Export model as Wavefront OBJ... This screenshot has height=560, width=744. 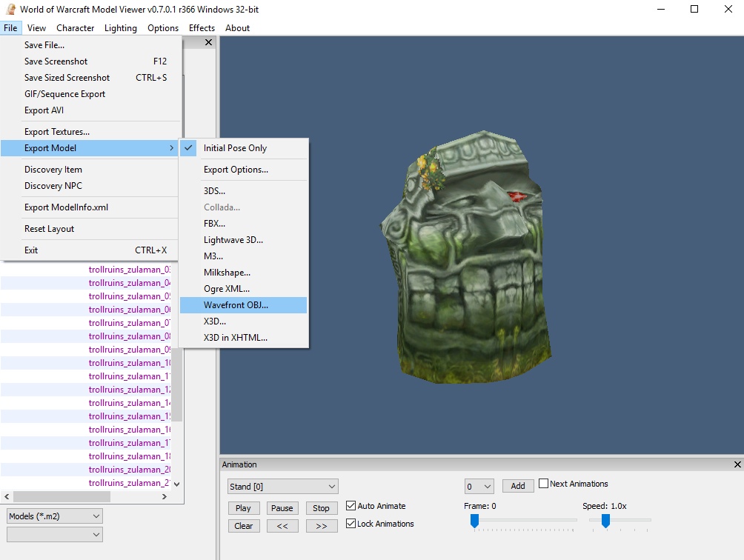click(244, 305)
